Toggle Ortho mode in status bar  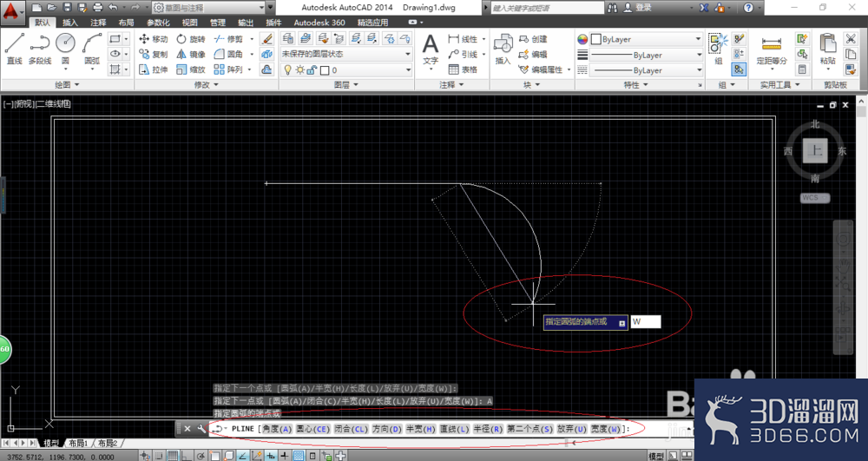[187, 456]
